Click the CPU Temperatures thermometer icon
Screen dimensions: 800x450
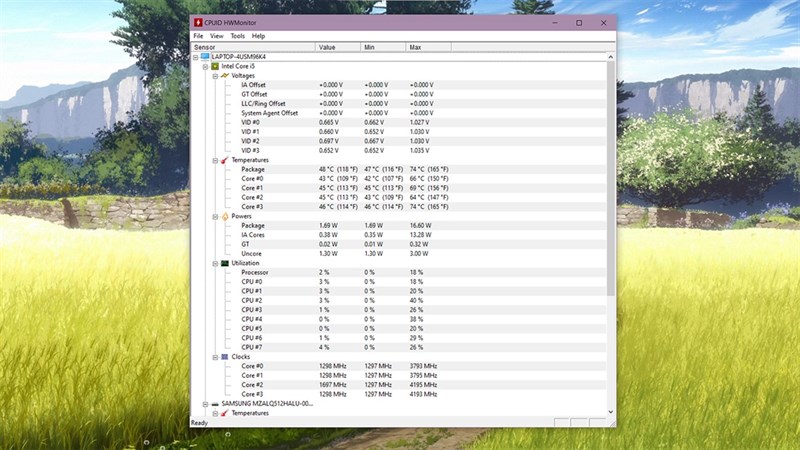click(225, 160)
